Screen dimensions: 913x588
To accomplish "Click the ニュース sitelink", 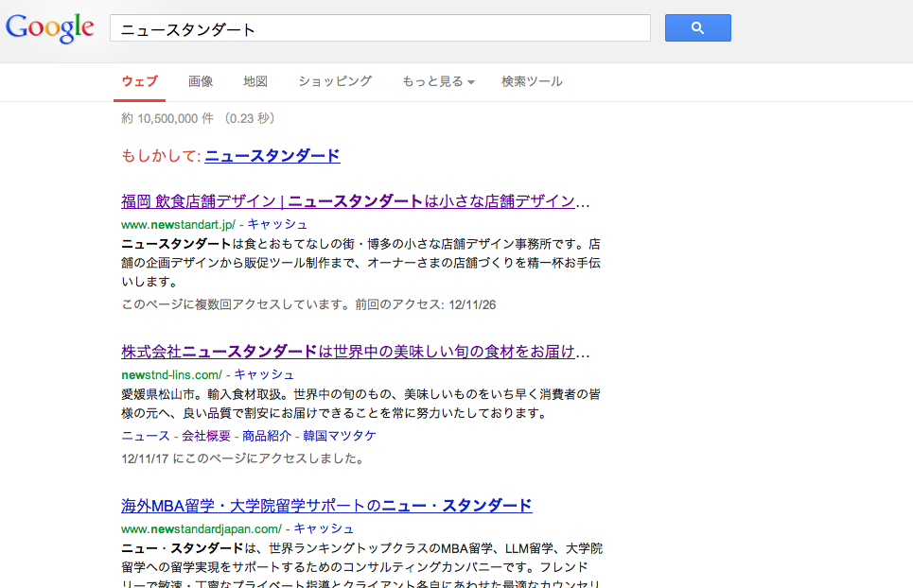I will pyautogui.click(x=146, y=436).
